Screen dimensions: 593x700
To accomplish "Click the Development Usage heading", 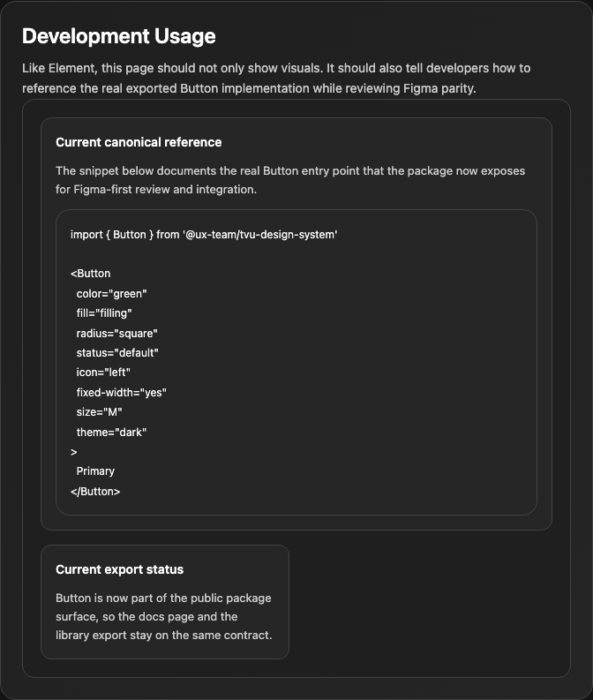I will click(x=119, y=36).
